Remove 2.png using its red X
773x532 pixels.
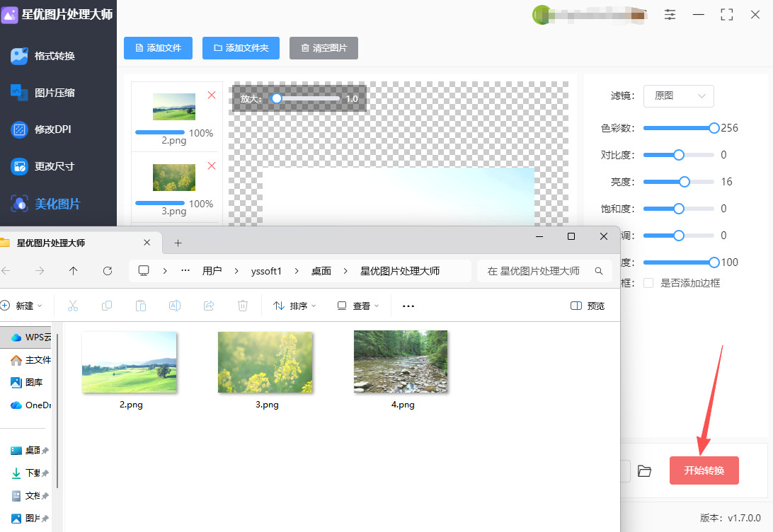[211, 96]
